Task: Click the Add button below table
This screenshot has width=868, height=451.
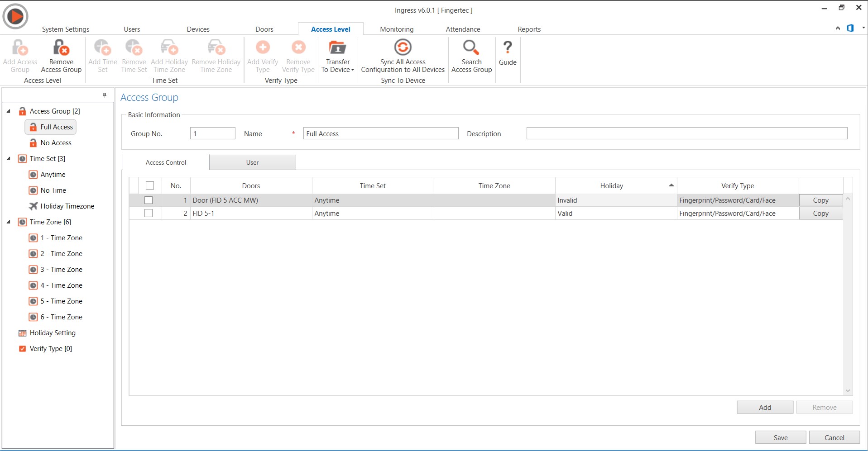Action: (x=764, y=408)
